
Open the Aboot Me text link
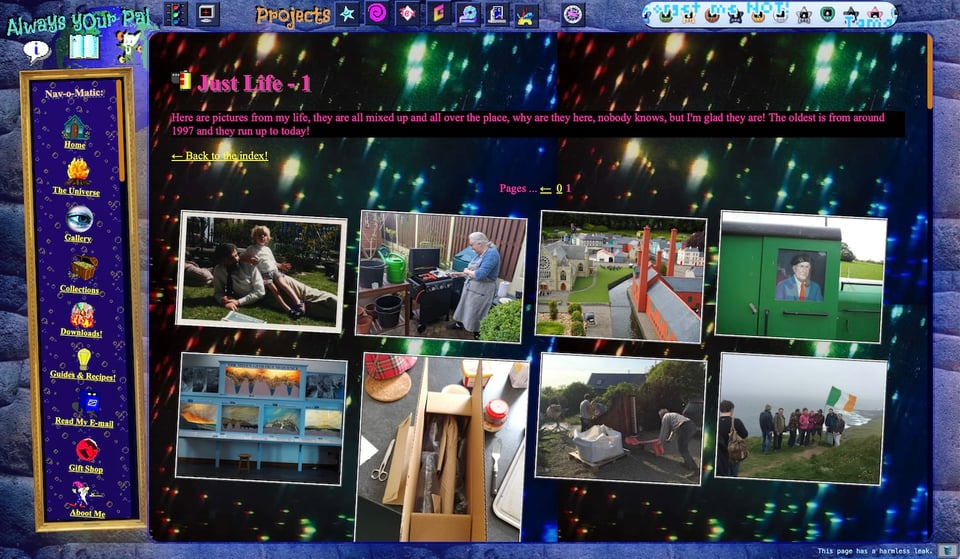coord(87,513)
